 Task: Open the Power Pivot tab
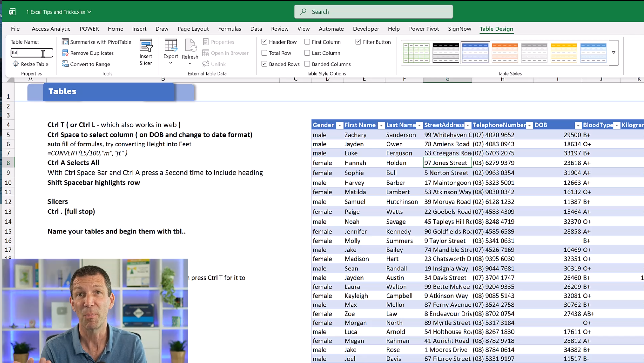click(424, 29)
